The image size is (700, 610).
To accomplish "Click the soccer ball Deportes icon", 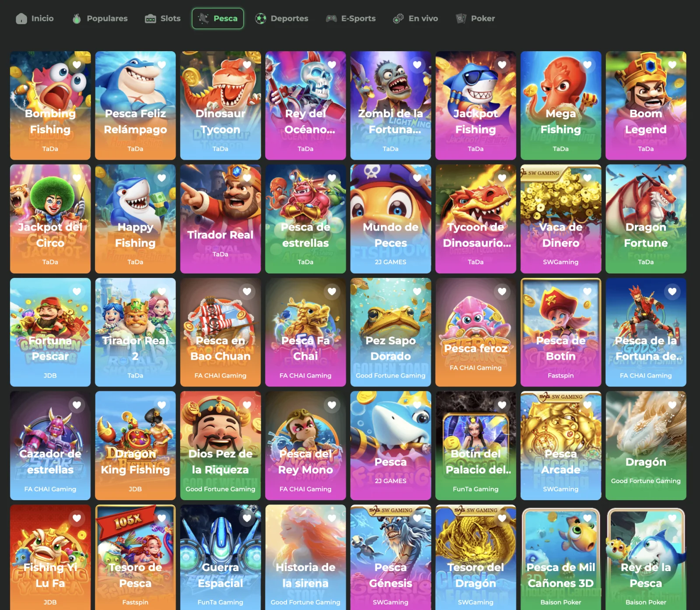I will click(261, 18).
